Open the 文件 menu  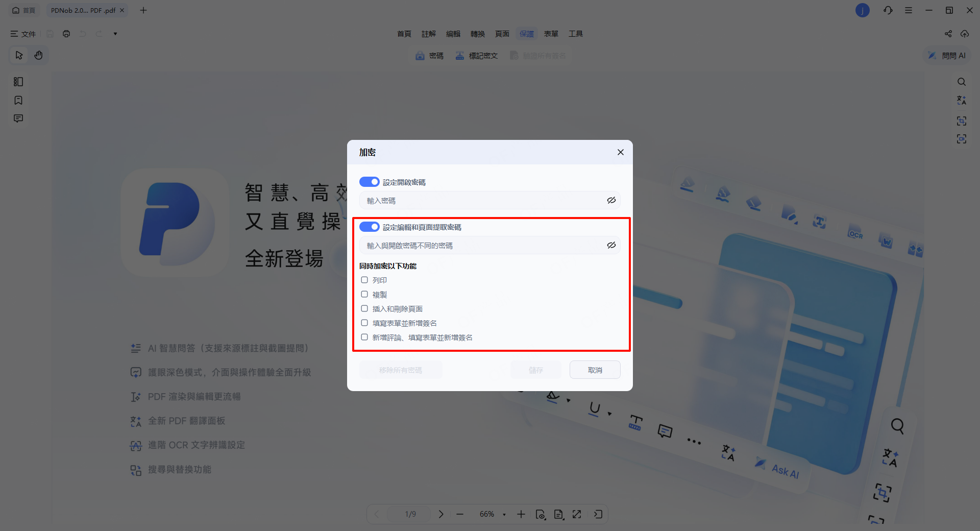pos(23,34)
